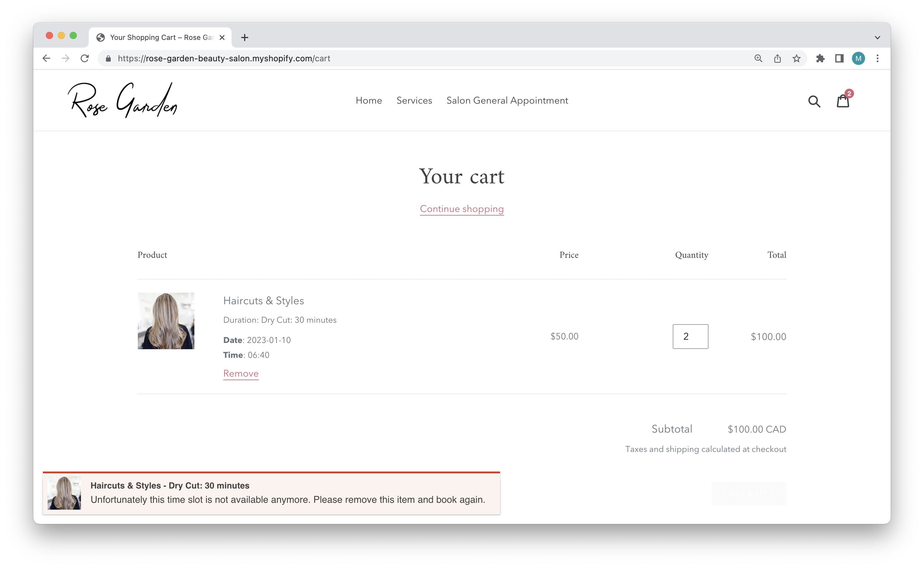Click the quantity input field
Viewport: 924px width, 568px height.
point(690,337)
